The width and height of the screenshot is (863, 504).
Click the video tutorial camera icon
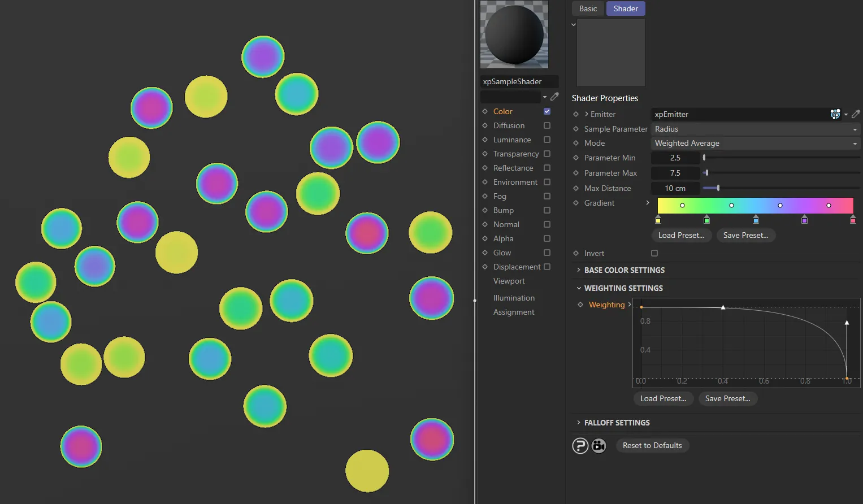598,445
